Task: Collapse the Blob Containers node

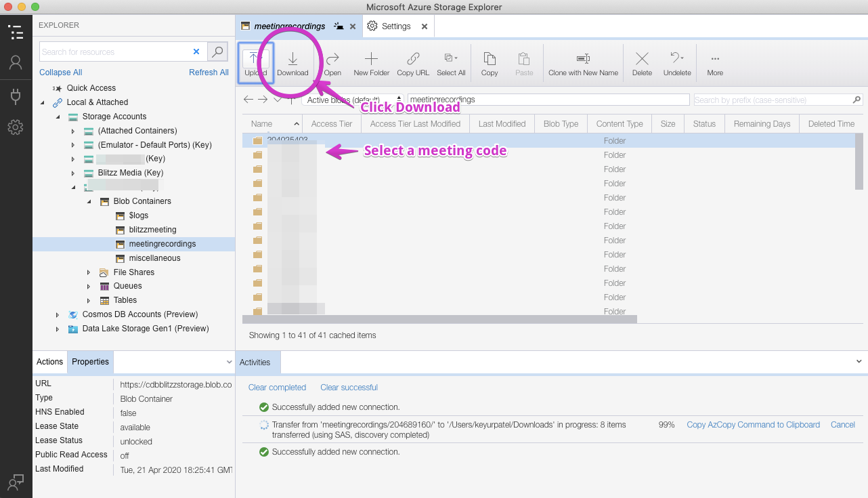Action: coord(89,201)
